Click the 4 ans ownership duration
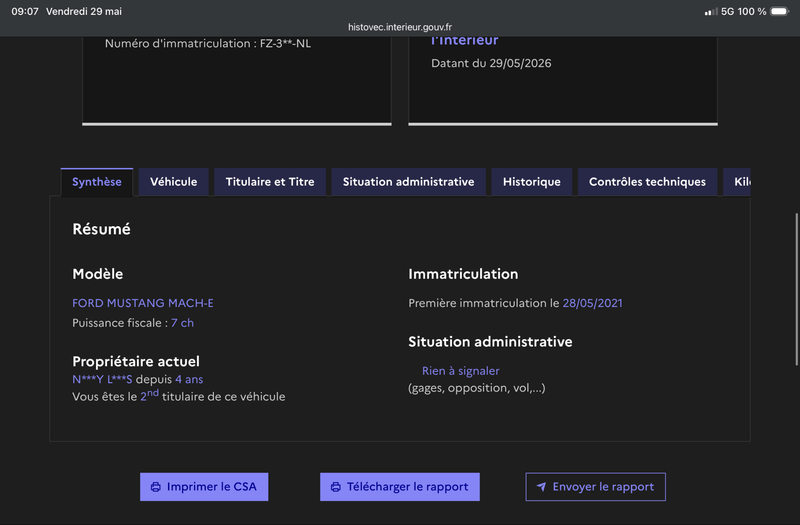The image size is (800, 525). click(189, 380)
